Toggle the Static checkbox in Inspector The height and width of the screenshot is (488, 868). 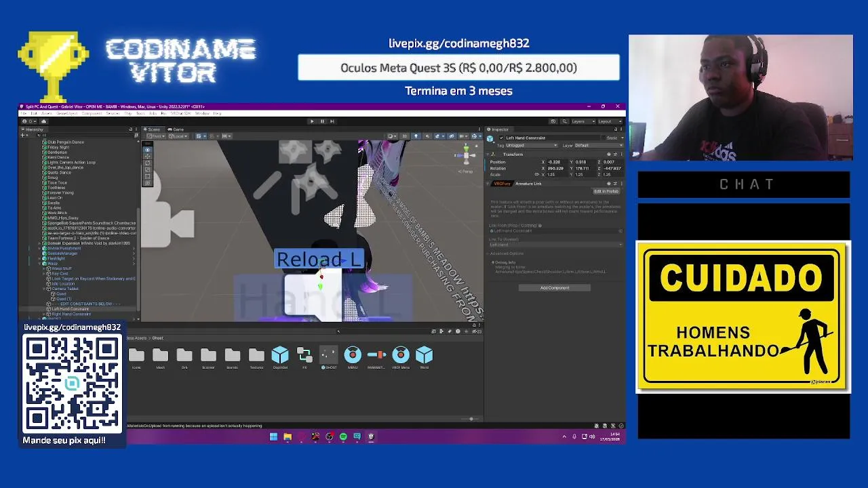click(x=604, y=138)
